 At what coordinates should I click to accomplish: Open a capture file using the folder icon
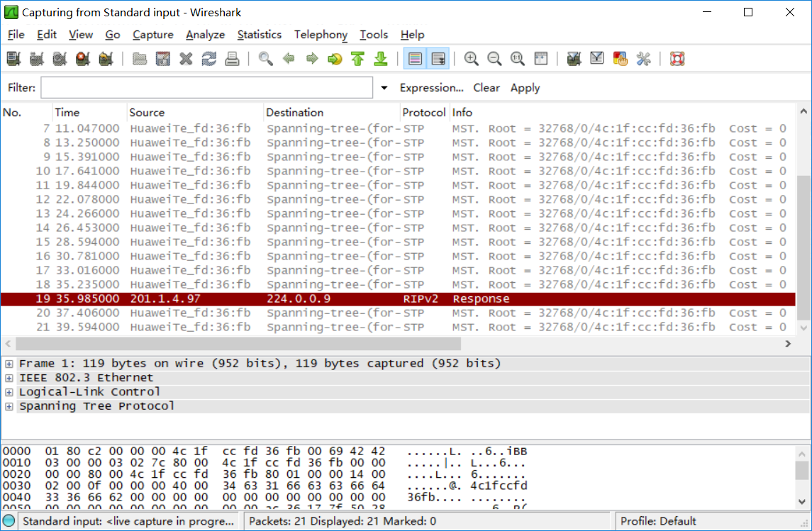[139, 58]
